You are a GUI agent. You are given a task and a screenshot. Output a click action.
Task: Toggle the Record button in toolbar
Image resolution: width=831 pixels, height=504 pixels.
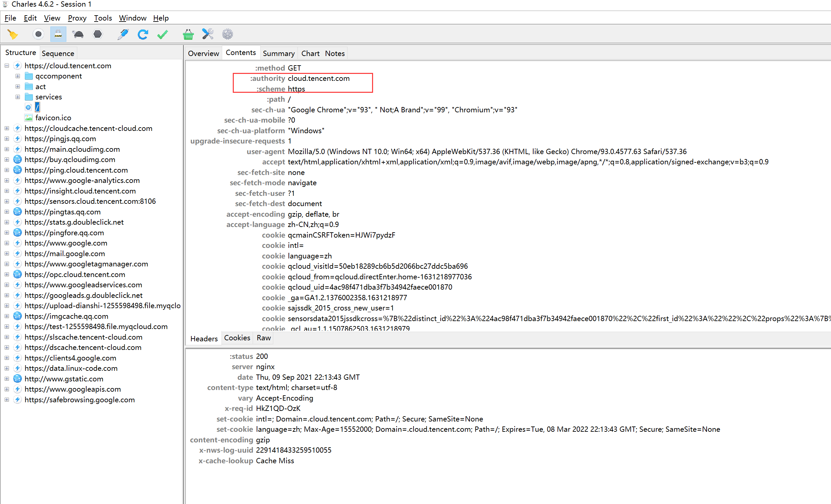38,34
